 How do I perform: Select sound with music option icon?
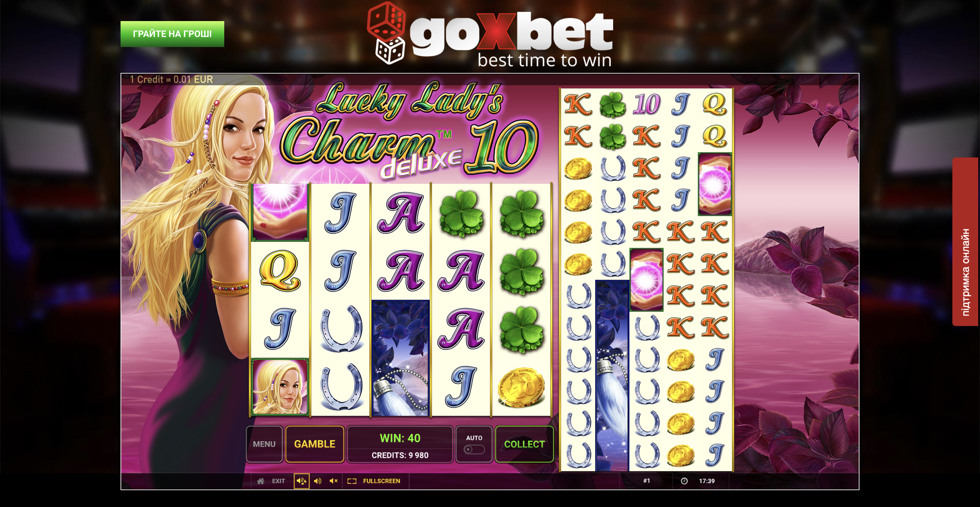point(301,481)
